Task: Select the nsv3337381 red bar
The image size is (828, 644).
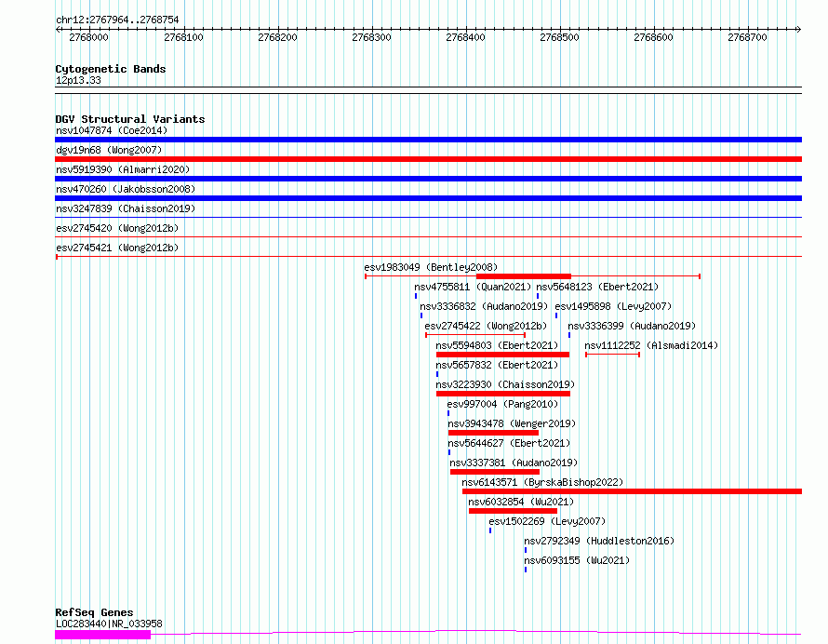Action: pos(495,472)
